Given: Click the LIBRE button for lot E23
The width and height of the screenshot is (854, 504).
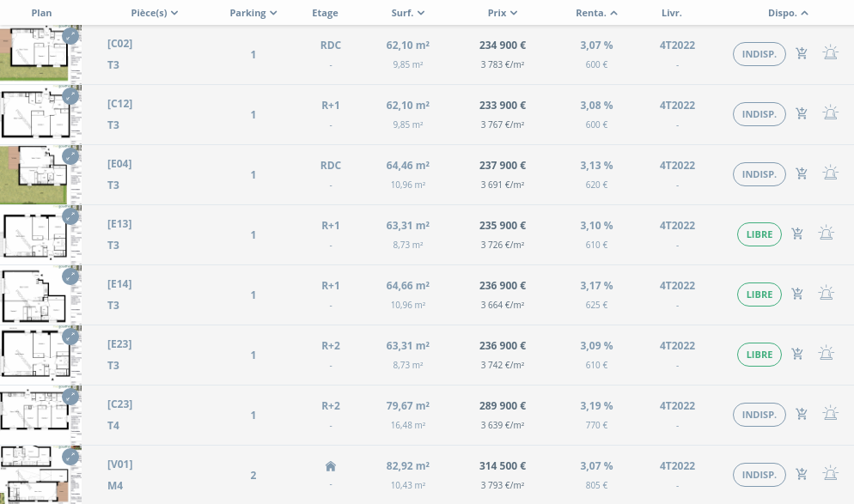Looking at the screenshot, I should 759,355.
